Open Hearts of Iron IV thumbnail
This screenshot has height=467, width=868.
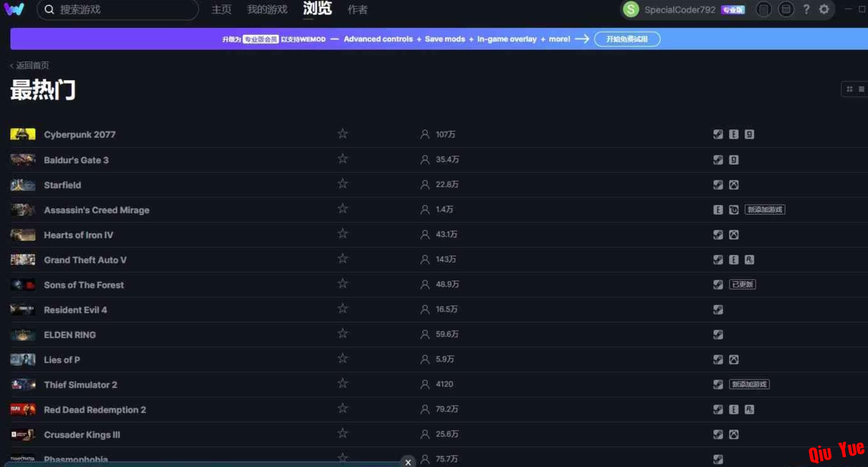click(x=23, y=235)
